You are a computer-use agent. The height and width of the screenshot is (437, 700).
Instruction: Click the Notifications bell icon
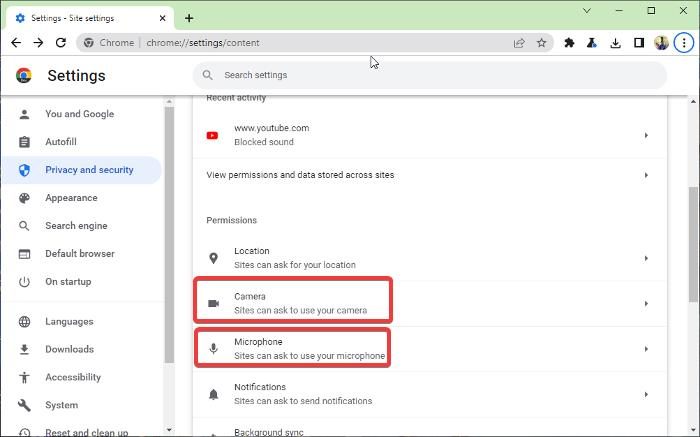click(x=213, y=394)
